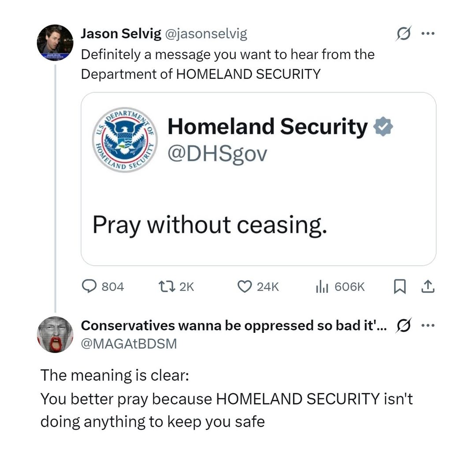Open the more options menu on Jason Selvig's tweet
This screenshot has height=454, width=476.
click(x=428, y=33)
